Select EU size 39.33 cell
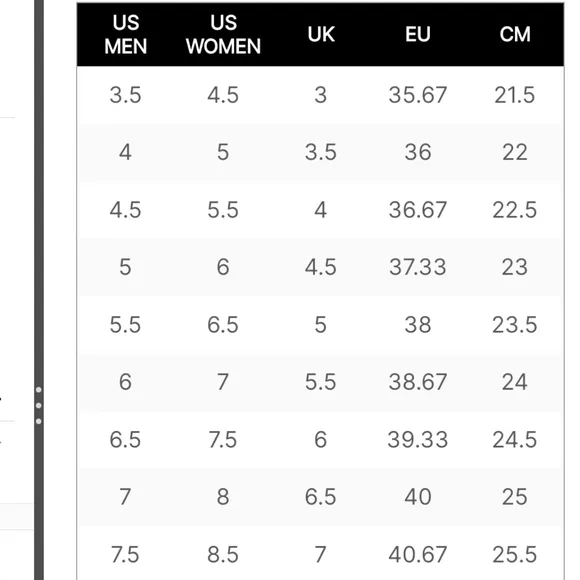The width and height of the screenshot is (580, 580). pos(418,439)
